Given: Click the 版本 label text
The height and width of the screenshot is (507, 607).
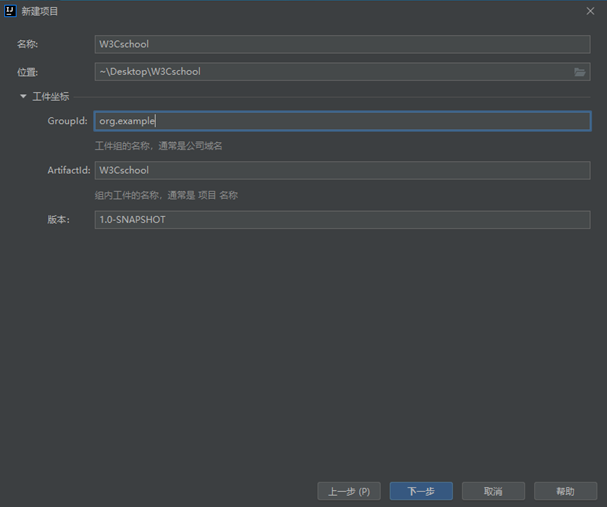Looking at the screenshot, I should [58, 220].
